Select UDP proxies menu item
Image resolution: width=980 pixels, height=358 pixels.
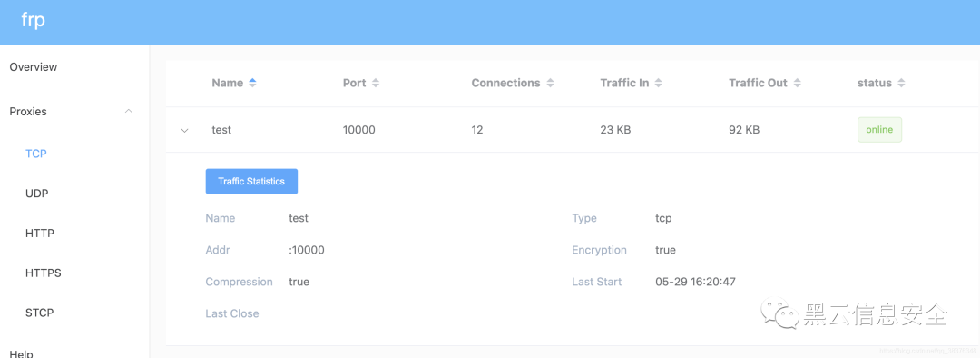click(37, 194)
